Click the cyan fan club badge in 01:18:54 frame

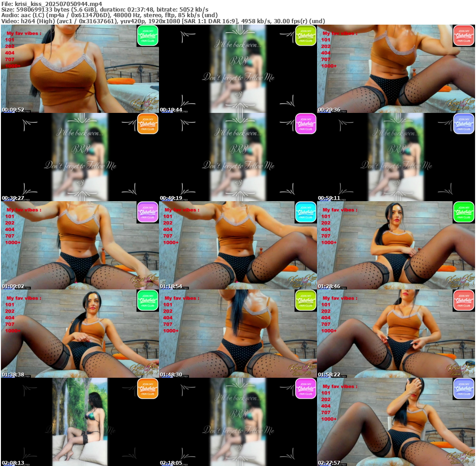tap(306, 212)
